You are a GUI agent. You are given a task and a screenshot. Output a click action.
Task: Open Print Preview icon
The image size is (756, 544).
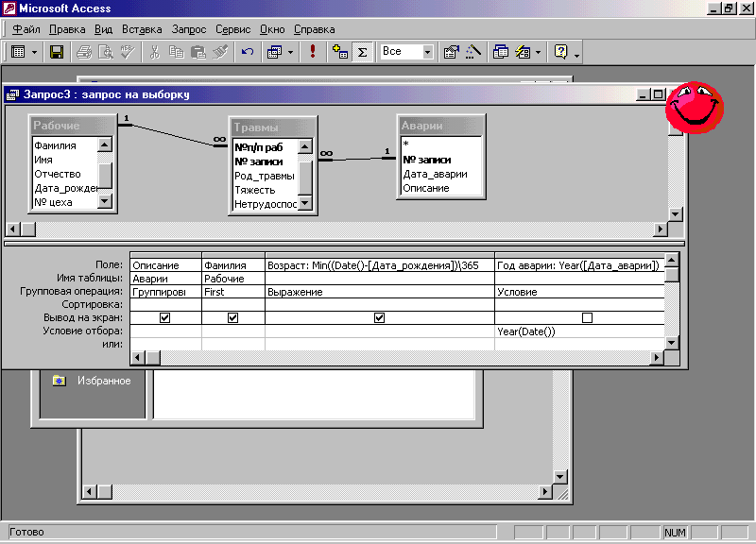pyautogui.click(x=106, y=52)
